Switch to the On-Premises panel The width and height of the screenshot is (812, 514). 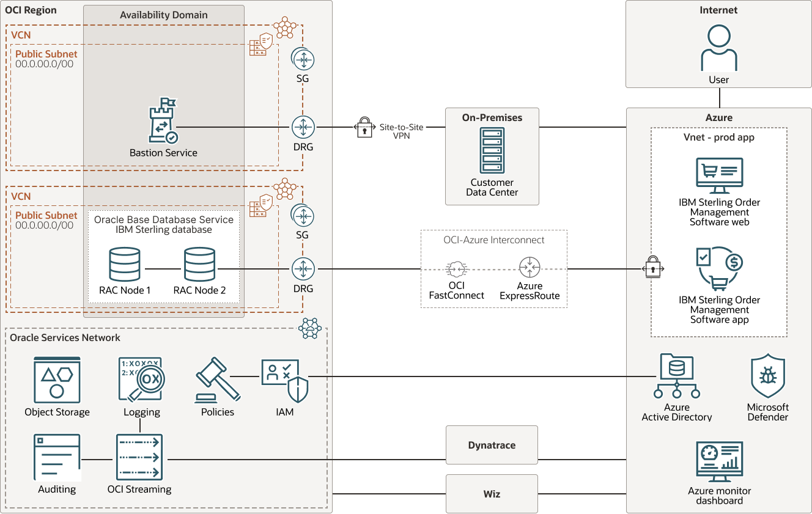492,117
